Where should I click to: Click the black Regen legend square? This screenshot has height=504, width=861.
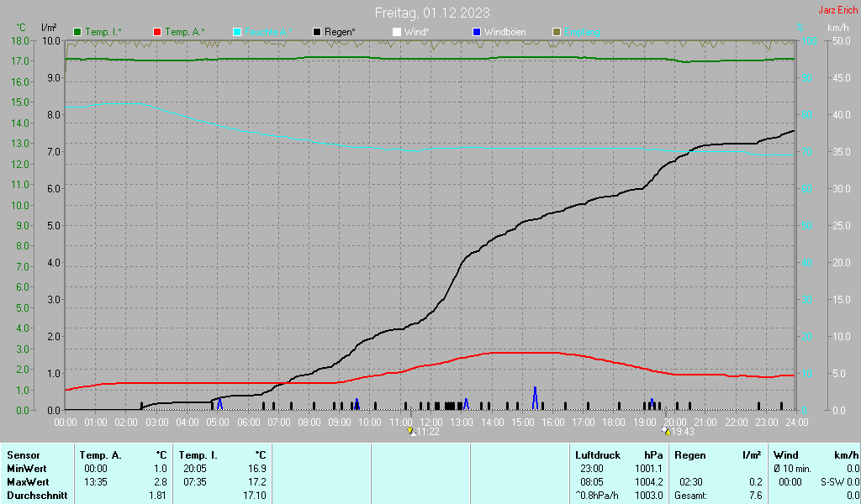point(317,32)
